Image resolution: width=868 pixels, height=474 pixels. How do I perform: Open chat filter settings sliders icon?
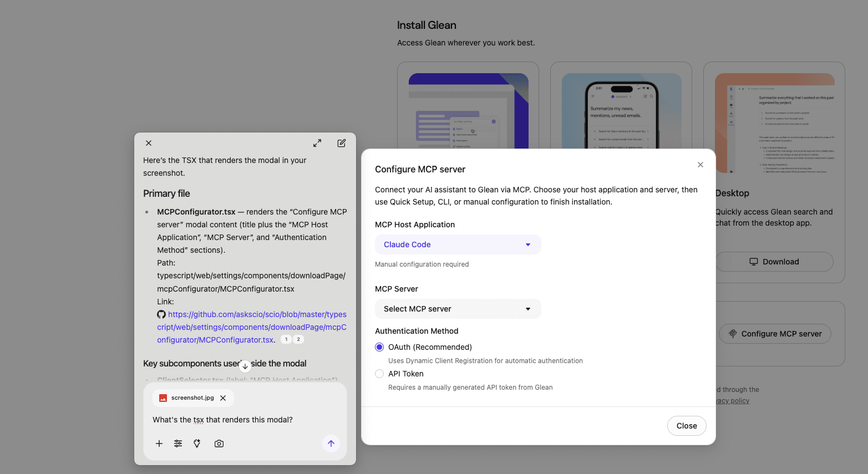point(178,444)
